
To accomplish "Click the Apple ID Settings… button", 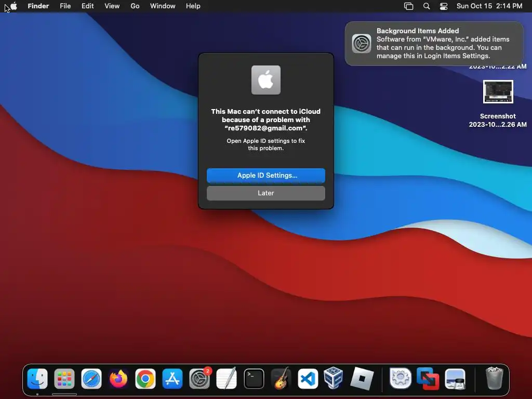I will click(266, 176).
